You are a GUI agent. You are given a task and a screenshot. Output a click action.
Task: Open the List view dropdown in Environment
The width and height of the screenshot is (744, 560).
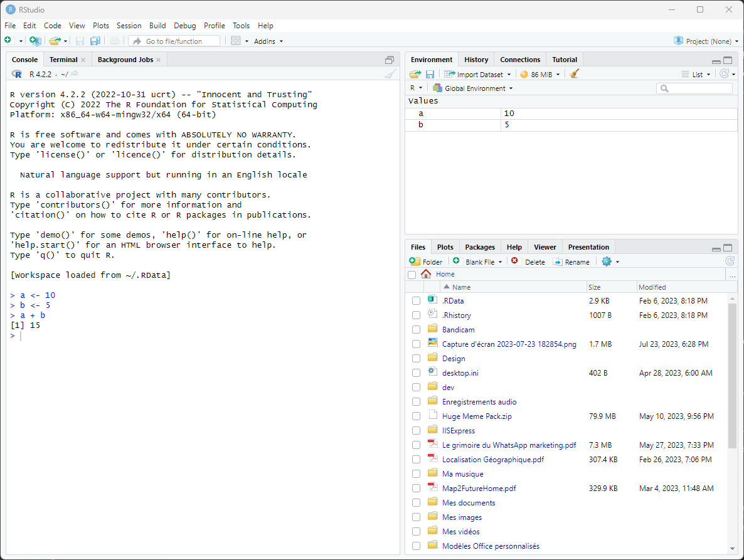pos(696,75)
